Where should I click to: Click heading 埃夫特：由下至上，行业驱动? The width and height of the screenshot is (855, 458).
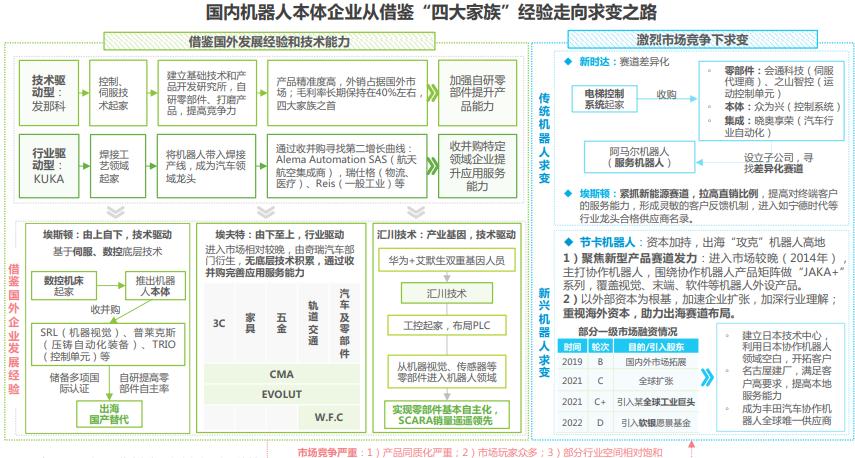pos(280,235)
